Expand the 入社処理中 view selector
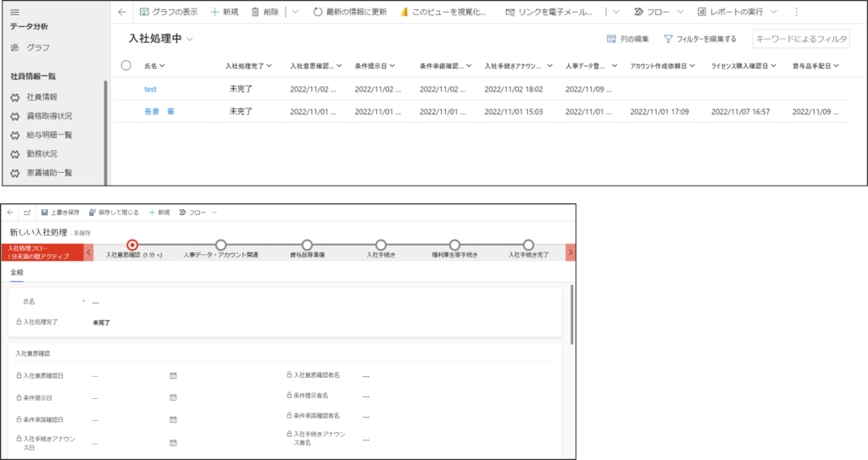This screenshot has width=868, height=460. pos(190,39)
